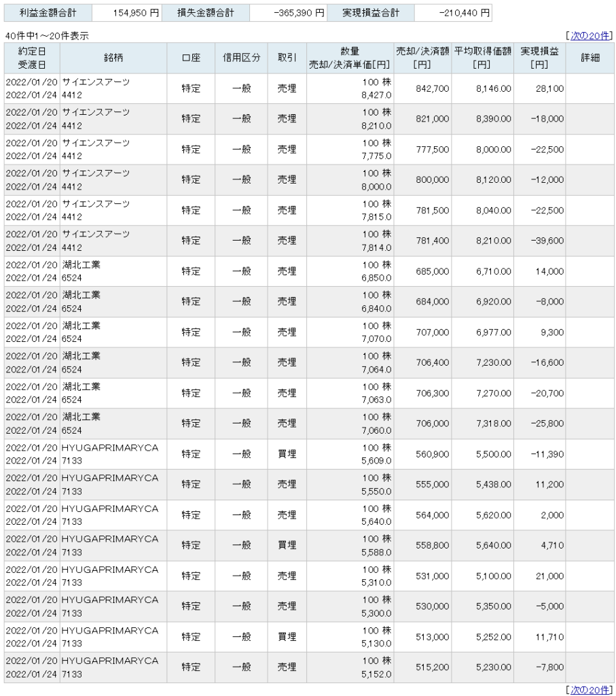
Task: Click the unit price 5,609.0
Action: coord(376,462)
